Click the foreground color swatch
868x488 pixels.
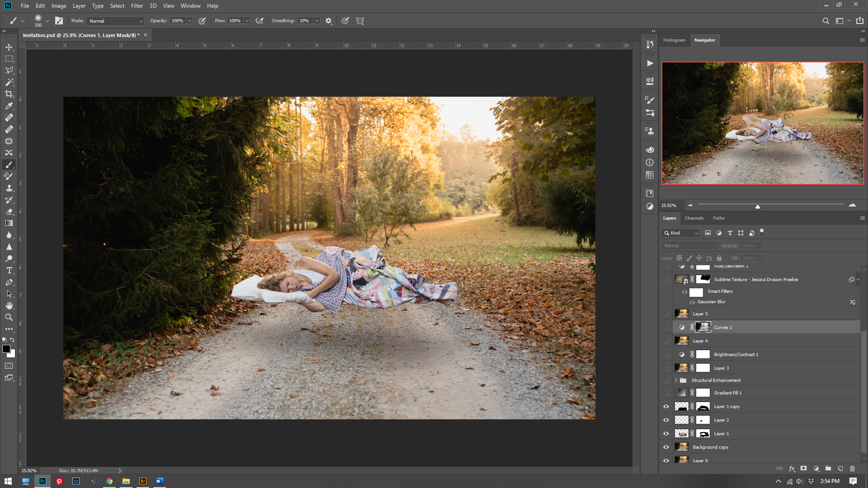point(6,349)
